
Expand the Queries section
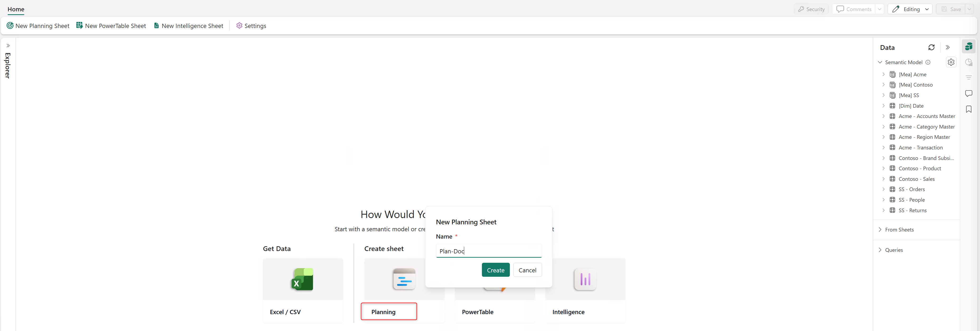[893, 250]
